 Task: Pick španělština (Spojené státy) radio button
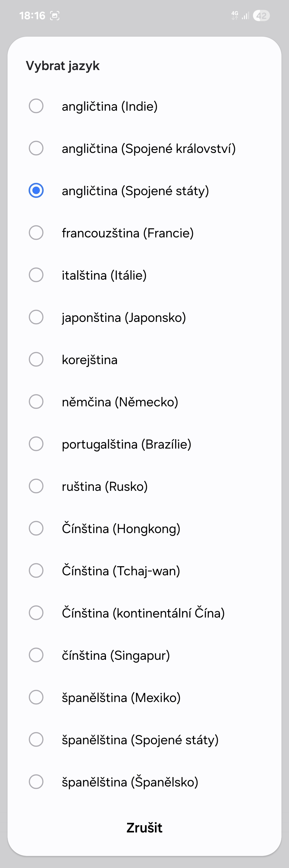point(36,740)
